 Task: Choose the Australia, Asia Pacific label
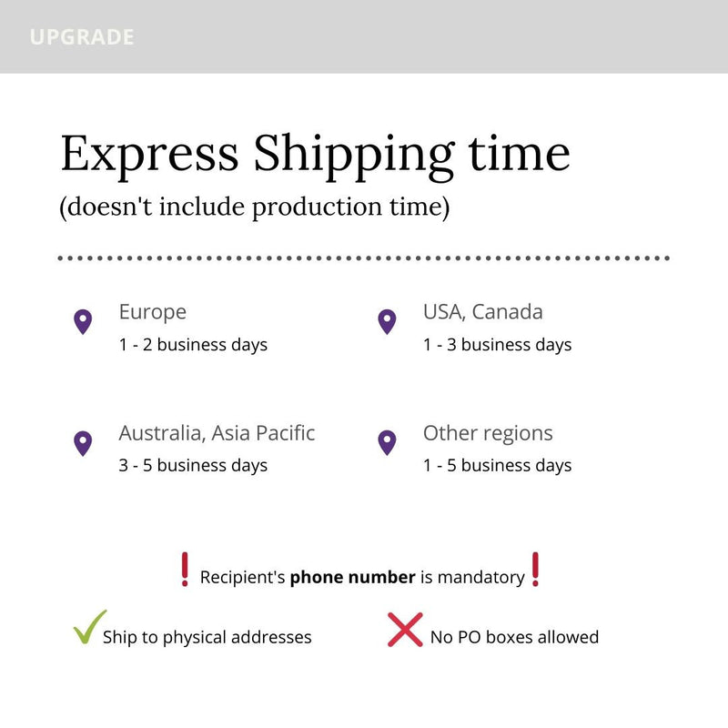(x=217, y=433)
